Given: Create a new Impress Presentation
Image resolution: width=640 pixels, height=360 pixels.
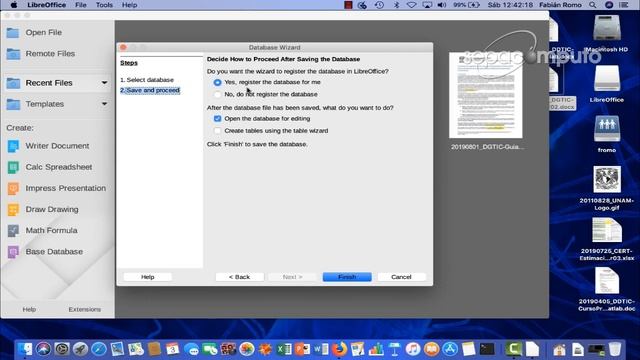Looking at the screenshot, I should coord(65,188).
